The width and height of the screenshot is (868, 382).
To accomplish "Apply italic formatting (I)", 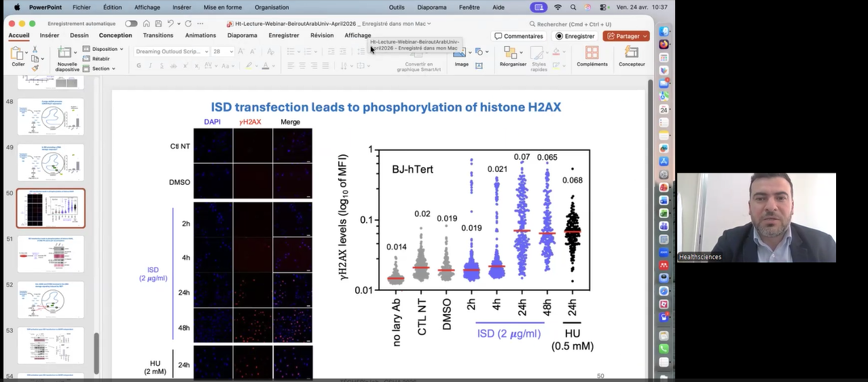I will (x=151, y=66).
